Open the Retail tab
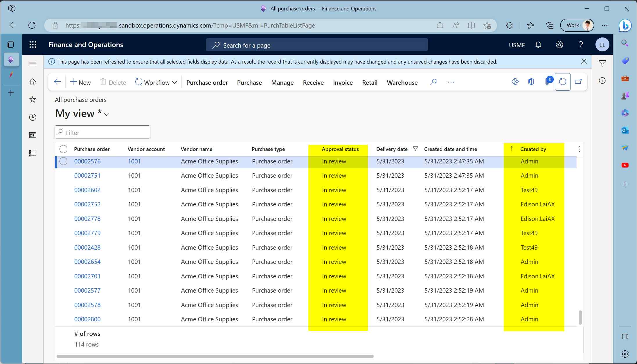 click(x=370, y=83)
